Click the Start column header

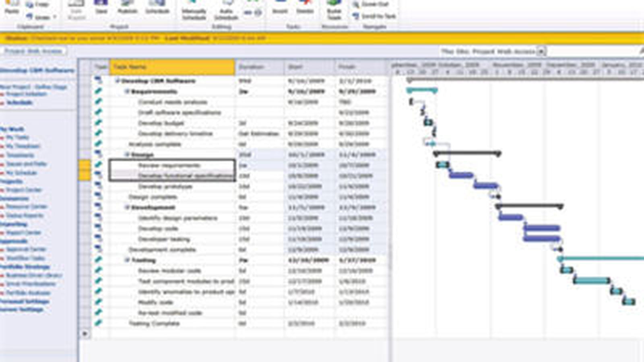[x=310, y=67]
